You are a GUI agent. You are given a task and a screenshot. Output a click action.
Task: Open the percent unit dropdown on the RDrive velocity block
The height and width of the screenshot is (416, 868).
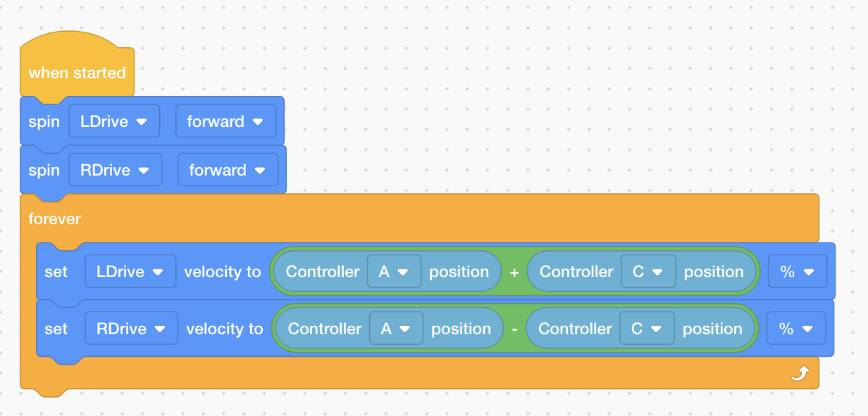click(796, 328)
